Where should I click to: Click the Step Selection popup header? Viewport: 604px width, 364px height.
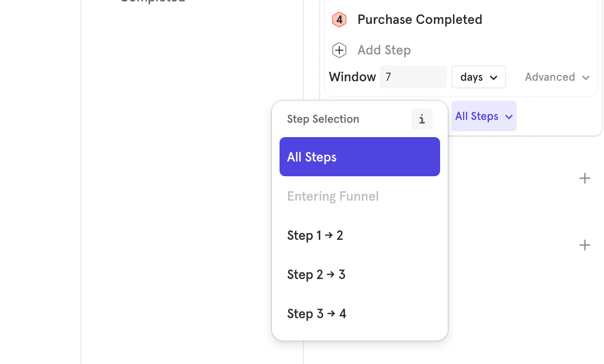pyautogui.click(x=323, y=119)
